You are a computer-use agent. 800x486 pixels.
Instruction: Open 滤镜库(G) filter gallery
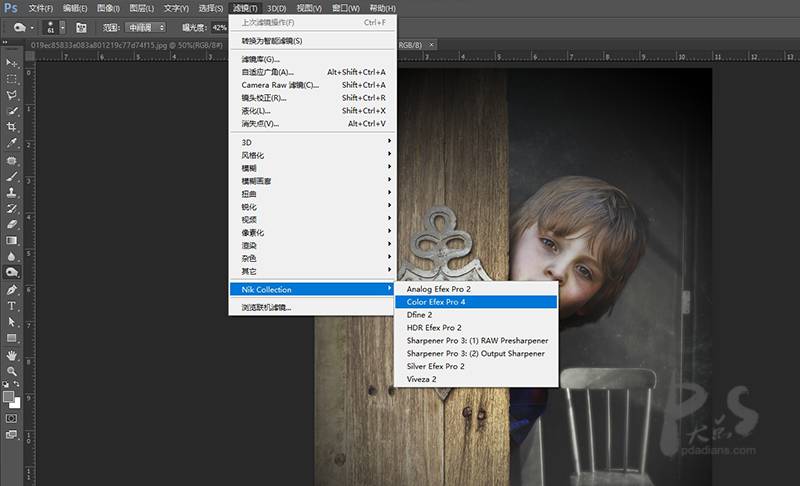[312, 59]
